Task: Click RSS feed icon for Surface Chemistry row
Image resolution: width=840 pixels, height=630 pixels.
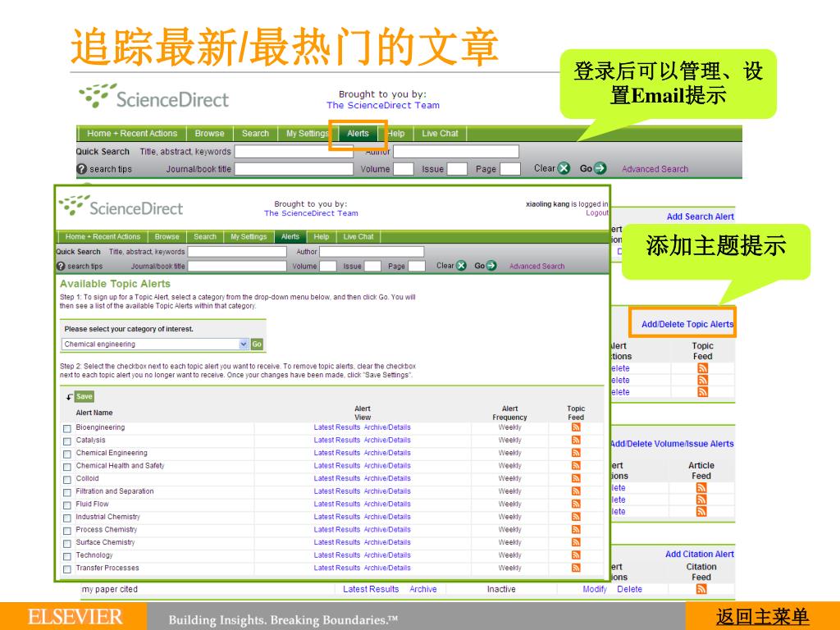Action: tap(576, 542)
